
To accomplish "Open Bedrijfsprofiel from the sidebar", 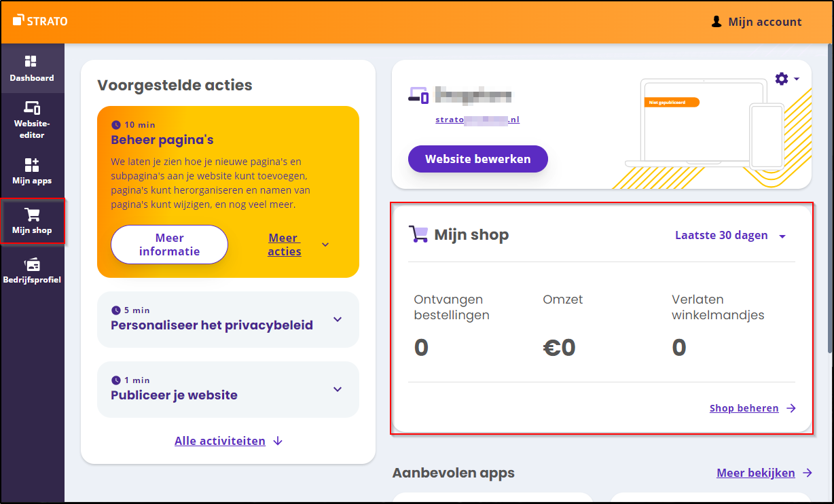I will (x=33, y=270).
